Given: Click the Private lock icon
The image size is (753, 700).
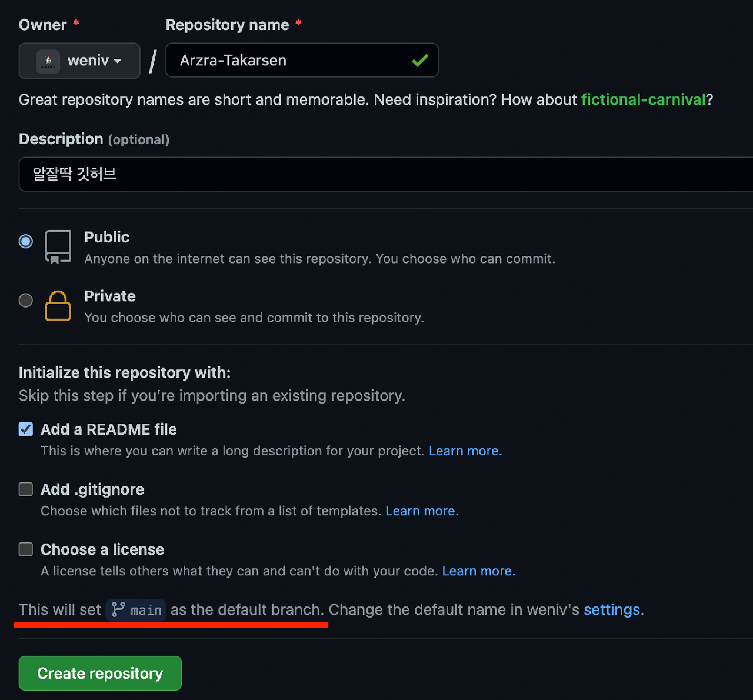Looking at the screenshot, I should point(58,306).
